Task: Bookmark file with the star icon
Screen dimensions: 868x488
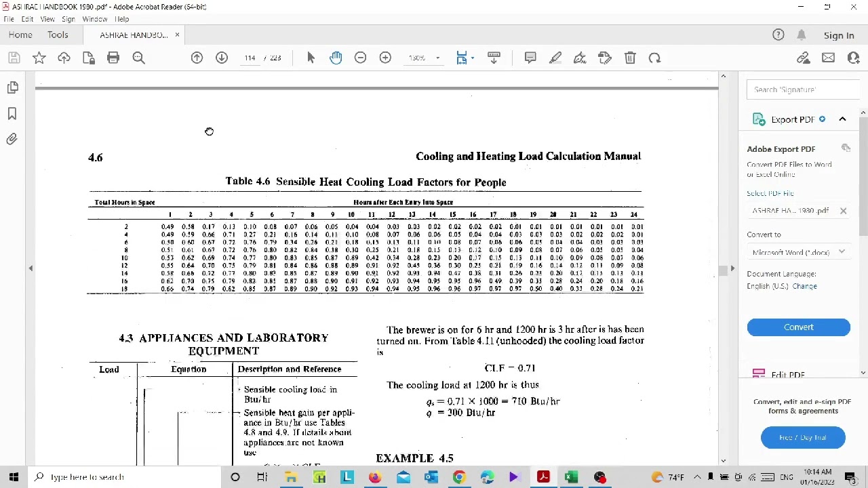Action: coord(39,58)
